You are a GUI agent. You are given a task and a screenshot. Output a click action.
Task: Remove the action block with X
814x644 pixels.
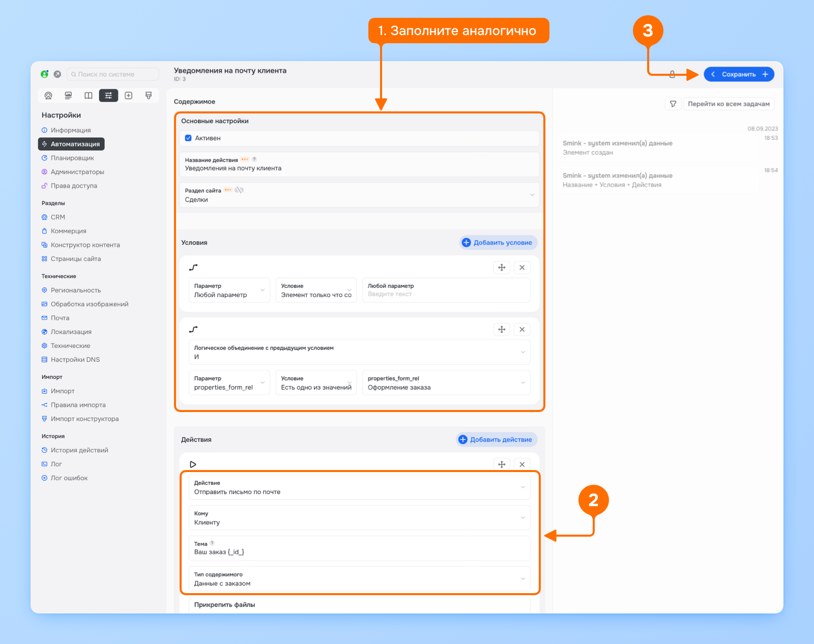pyautogui.click(x=522, y=464)
